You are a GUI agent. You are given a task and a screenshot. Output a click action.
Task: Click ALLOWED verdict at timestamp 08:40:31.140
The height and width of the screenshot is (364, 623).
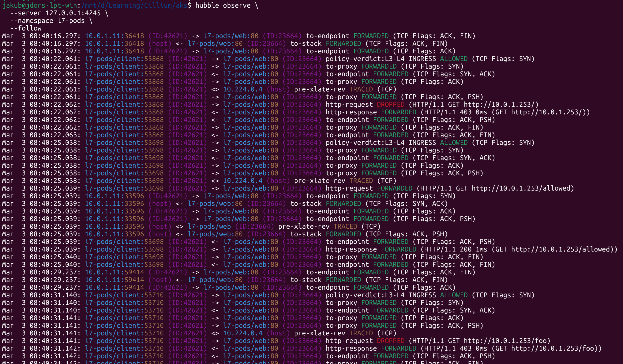454,295
